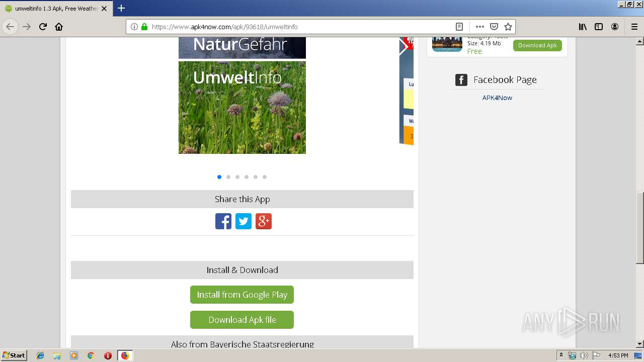The height and width of the screenshot is (362, 644).
Task: Click sidebar Download Apk button
Action: (537, 45)
